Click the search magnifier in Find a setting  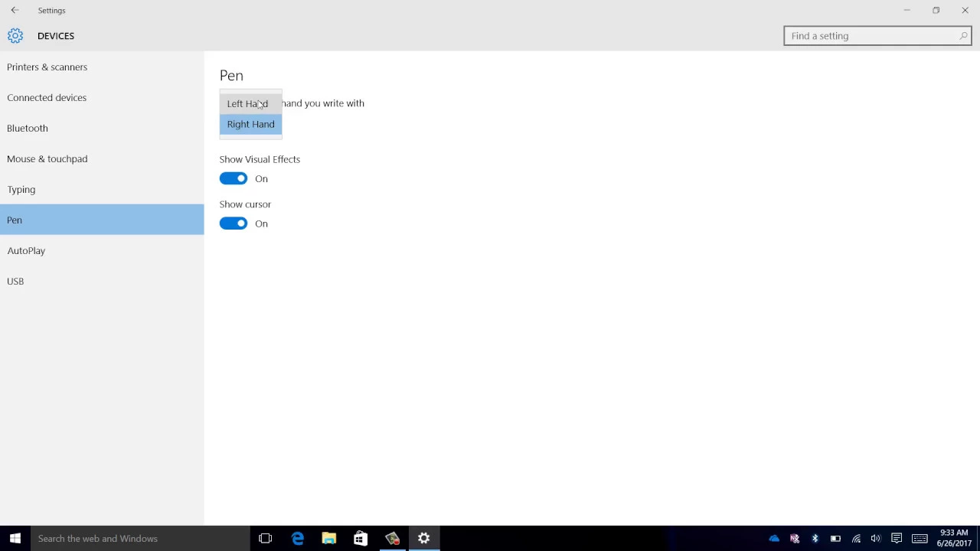(x=963, y=36)
